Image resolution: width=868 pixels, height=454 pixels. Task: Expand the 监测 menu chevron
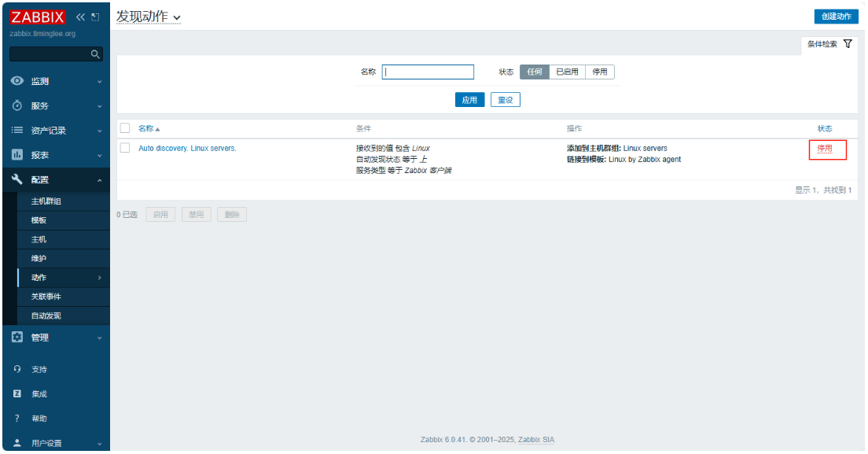[x=100, y=81]
